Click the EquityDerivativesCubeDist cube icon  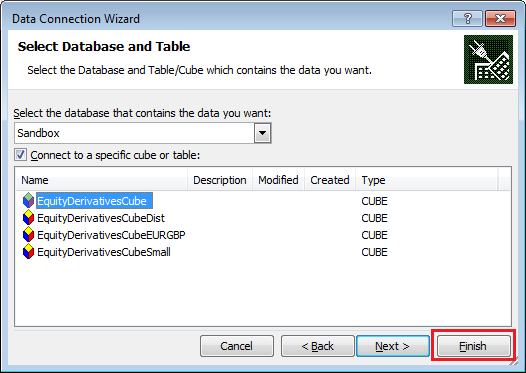pyautogui.click(x=29, y=218)
